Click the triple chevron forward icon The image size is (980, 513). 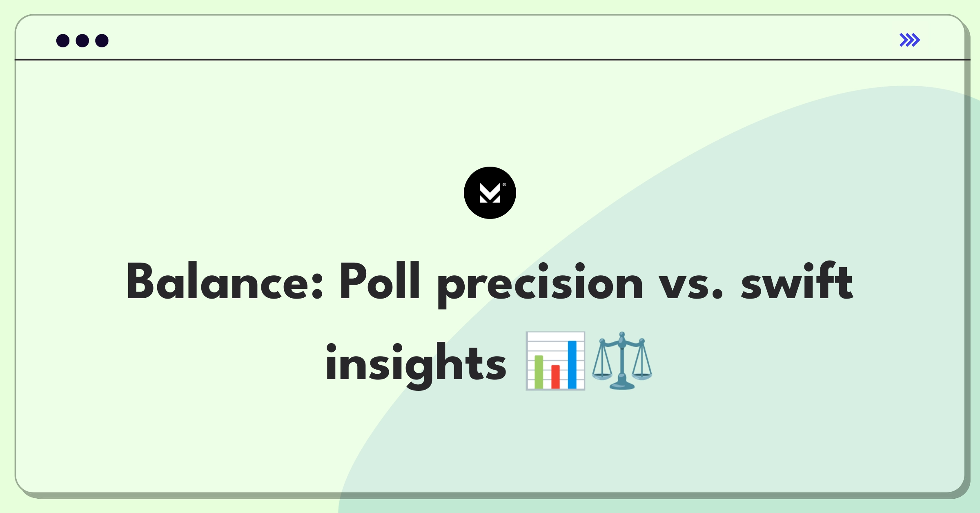click(910, 40)
